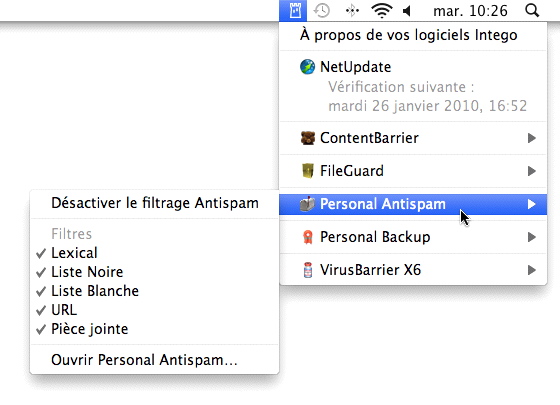Click the VirusBarrier X6 icon
The image size is (560, 405).
308,270
